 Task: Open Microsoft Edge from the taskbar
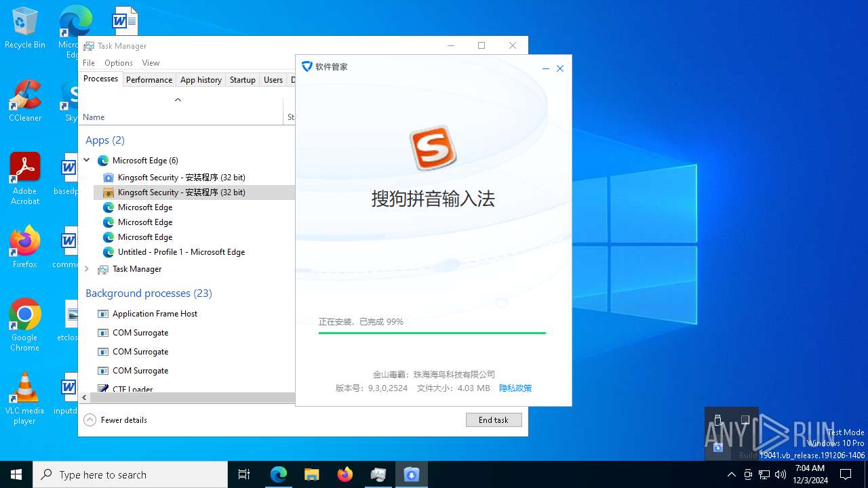[x=279, y=474]
